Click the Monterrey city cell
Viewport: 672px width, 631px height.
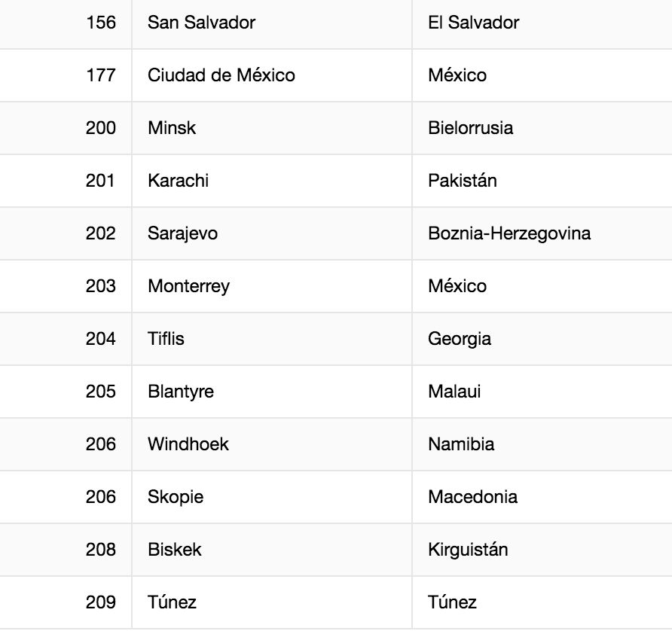pos(189,286)
